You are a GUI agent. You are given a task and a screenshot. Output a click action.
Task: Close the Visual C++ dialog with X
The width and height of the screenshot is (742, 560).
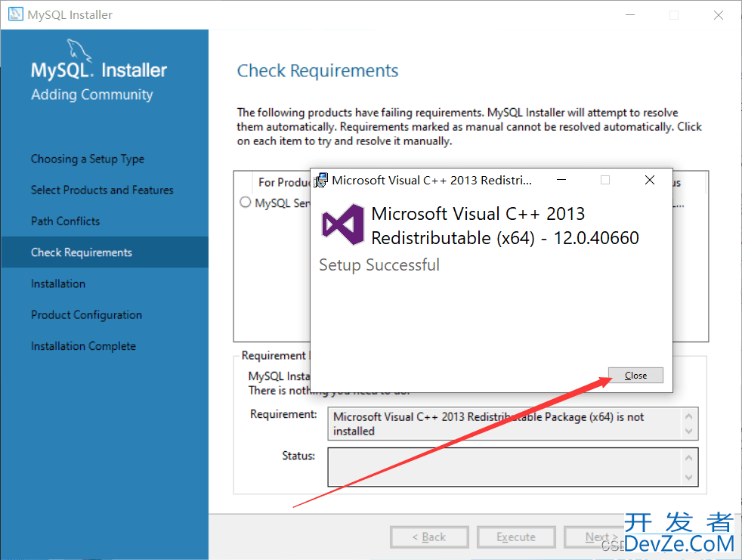click(x=650, y=180)
